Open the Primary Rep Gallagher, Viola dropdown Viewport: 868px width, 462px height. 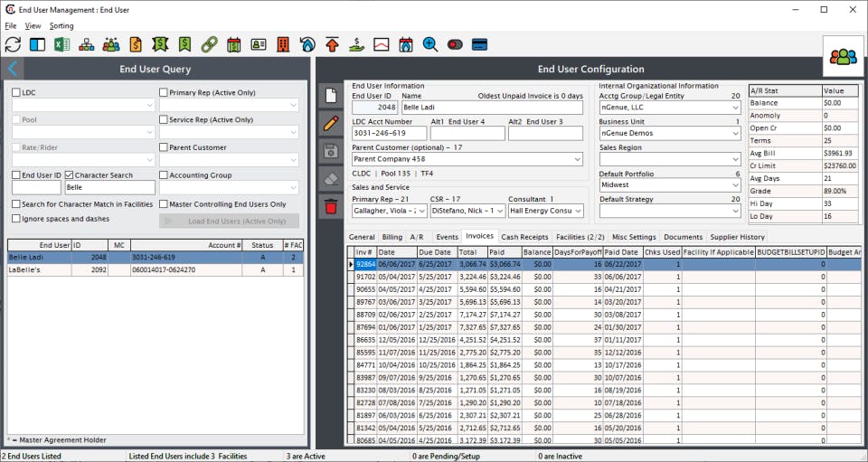pyautogui.click(x=422, y=211)
